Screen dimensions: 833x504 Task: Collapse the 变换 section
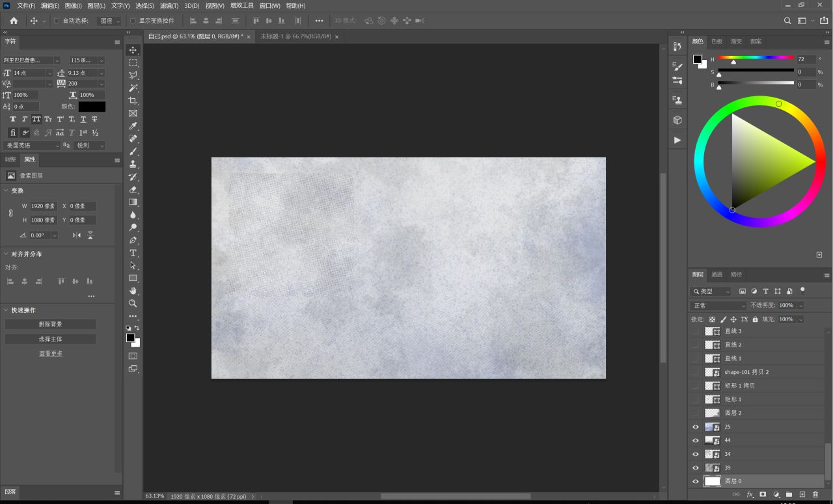tap(7, 191)
